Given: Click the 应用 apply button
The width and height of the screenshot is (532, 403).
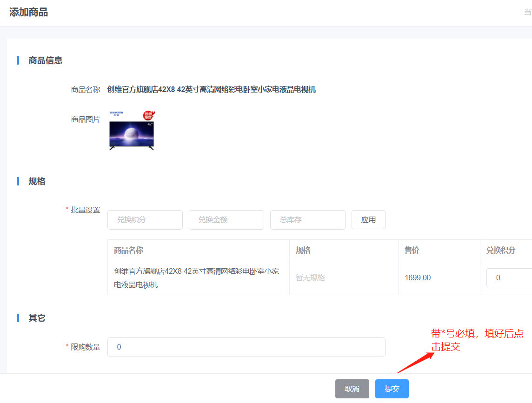Looking at the screenshot, I should tap(368, 220).
